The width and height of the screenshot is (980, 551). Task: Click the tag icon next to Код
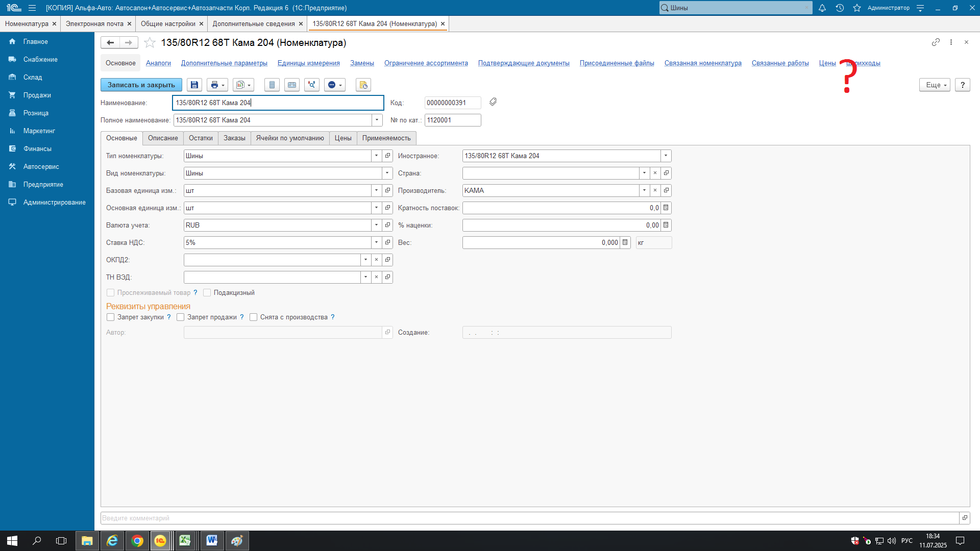(x=493, y=102)
